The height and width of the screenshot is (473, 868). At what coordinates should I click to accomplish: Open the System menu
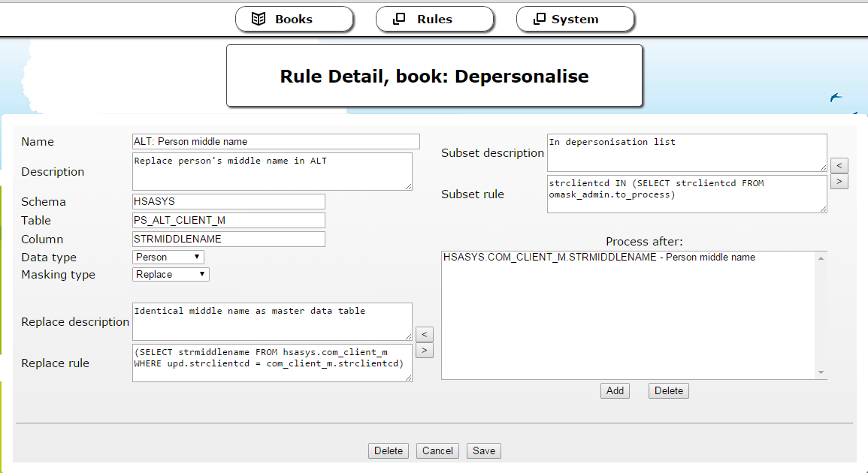[575, 20]
